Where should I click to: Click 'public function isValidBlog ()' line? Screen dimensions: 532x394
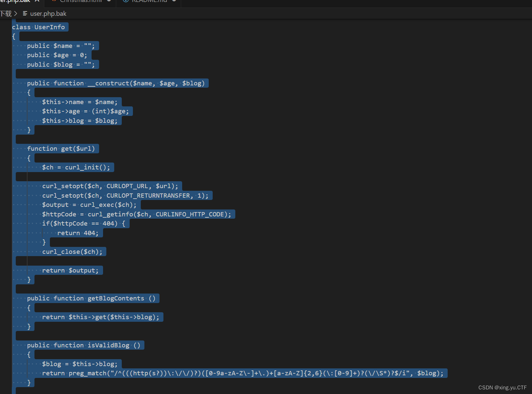(84, 345)
